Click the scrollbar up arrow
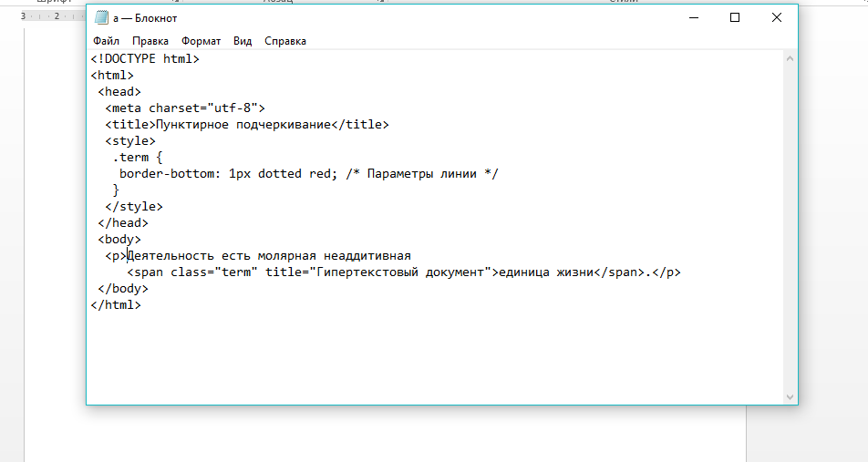This screenshot has width=868, height=462. tap(790, 58)
